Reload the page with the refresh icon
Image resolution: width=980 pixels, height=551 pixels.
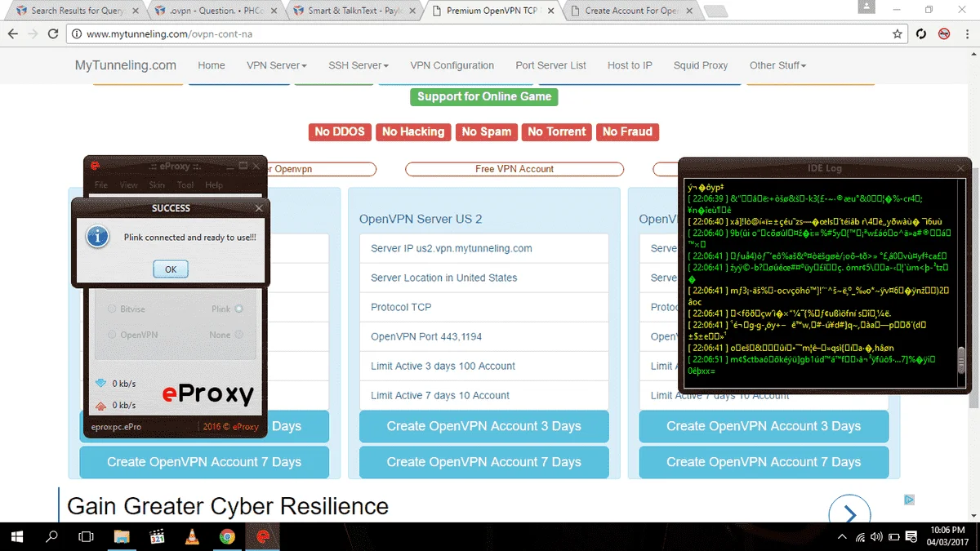pos(53,34)
